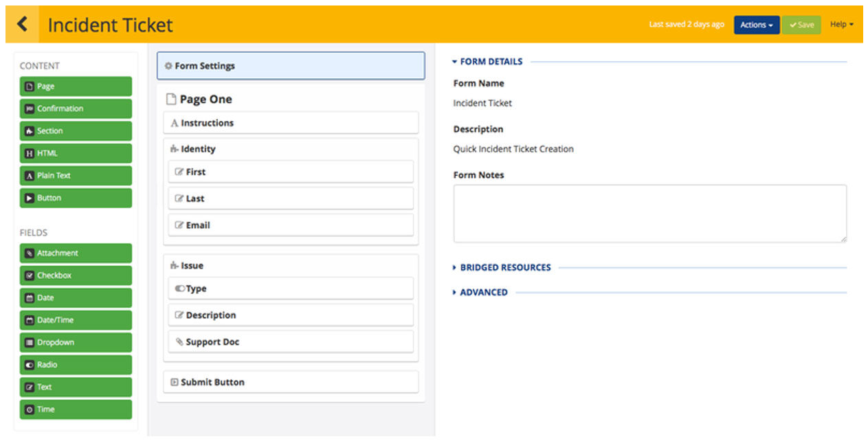Click inside the Form Notes text area
The image size is (868, 441).
649,214
